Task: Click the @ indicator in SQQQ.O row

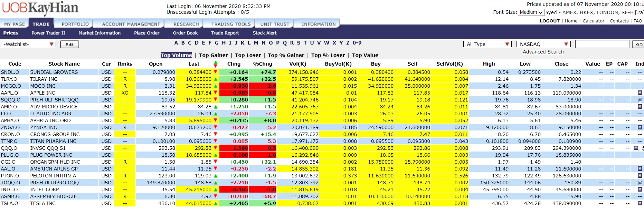Action: [x=640, y=100]
